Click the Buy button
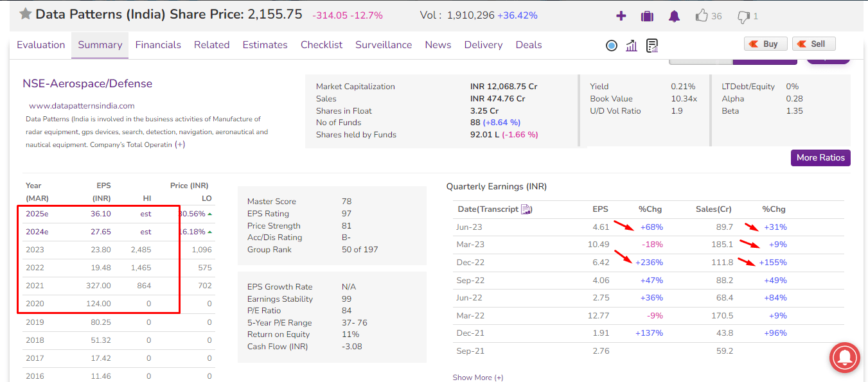This screenshot has height=382, width=868. coord(765,44)
